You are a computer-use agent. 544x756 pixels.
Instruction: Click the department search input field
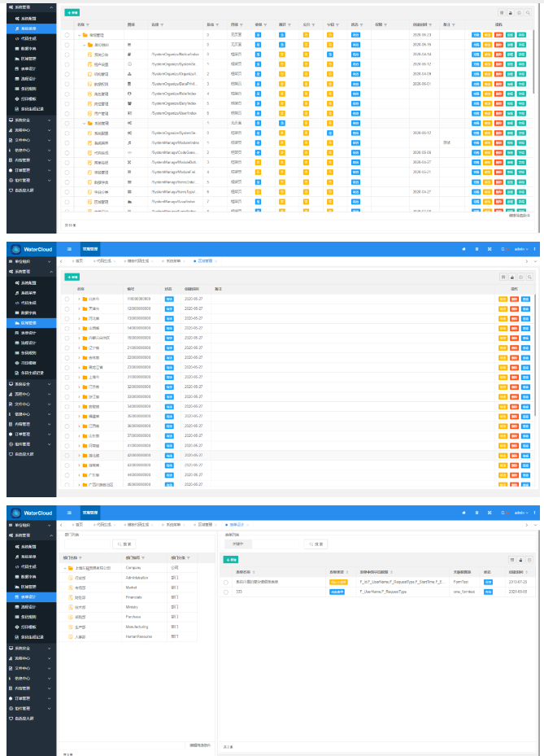click(x=87, y=544)
